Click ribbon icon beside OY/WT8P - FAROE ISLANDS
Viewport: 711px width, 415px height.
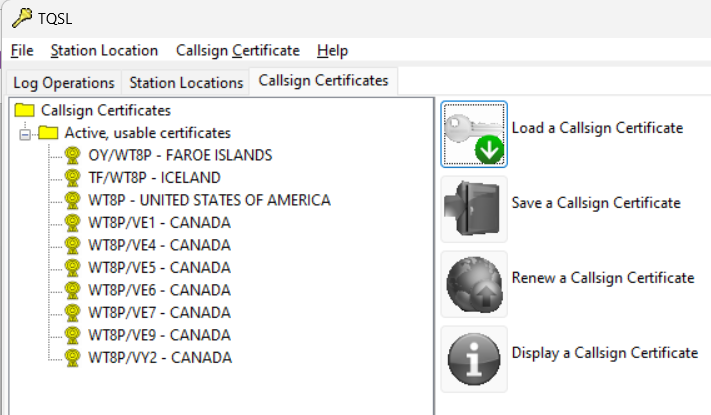[72, 155]
